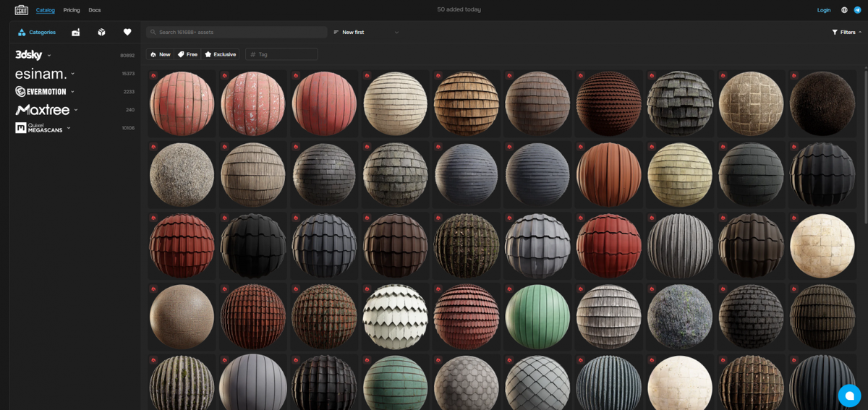Open the CGKIT logo home link
Viewport: 868px width, 410px height.
(x=21, y=10)
